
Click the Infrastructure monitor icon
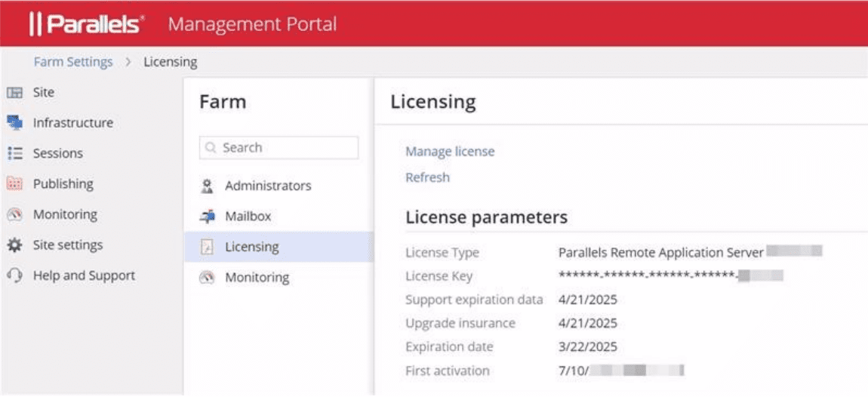(15, 123)
